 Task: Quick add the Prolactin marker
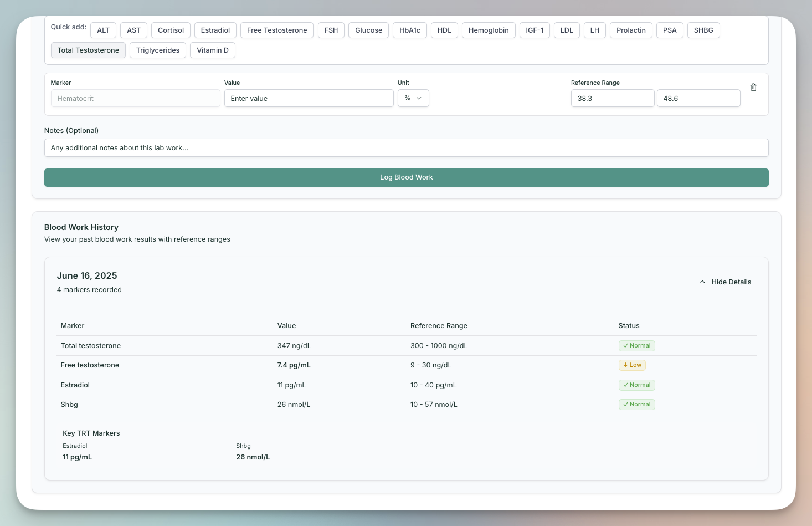[x=631, y=30]
